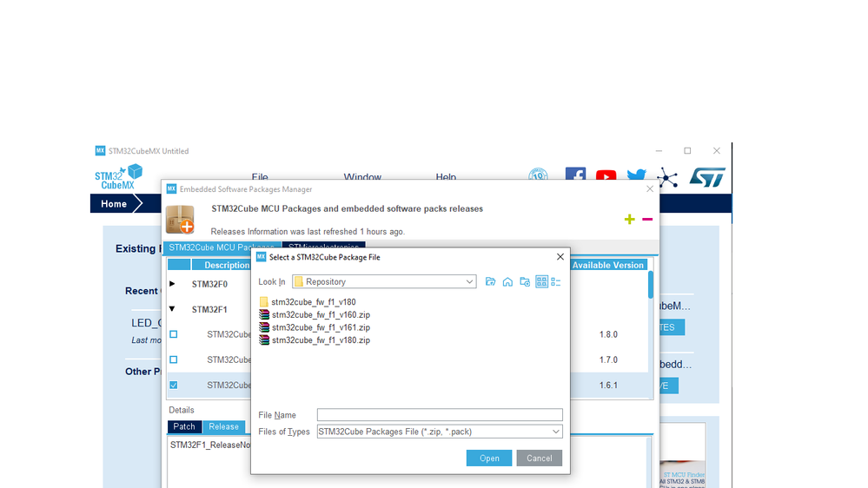Click the STM32F1_ReleaseNo text in details area
The width and height of the screenshot is (868, 488).
[210, 445]
